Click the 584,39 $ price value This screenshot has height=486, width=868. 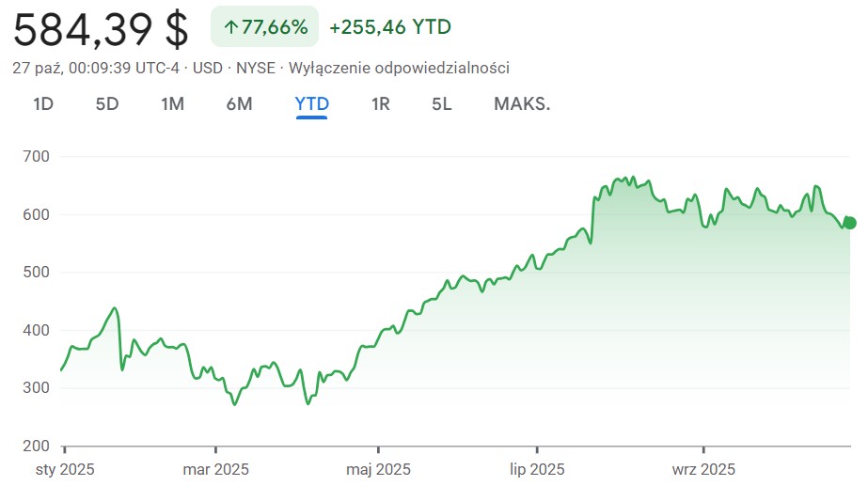(x=101, y=29)
